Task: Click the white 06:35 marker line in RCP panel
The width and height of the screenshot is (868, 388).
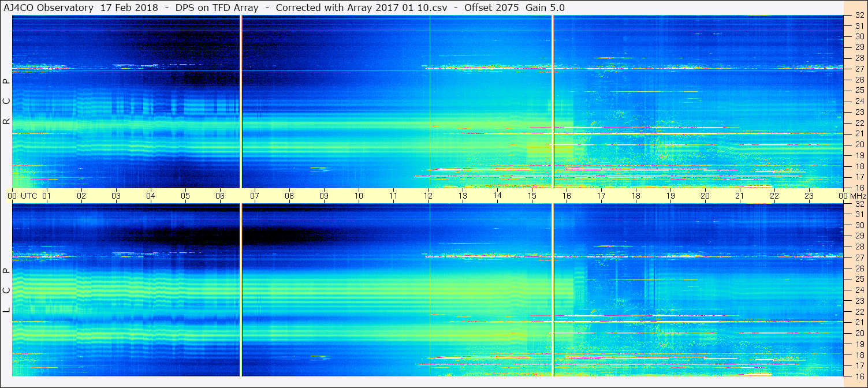Action: [x=241, y=102]
